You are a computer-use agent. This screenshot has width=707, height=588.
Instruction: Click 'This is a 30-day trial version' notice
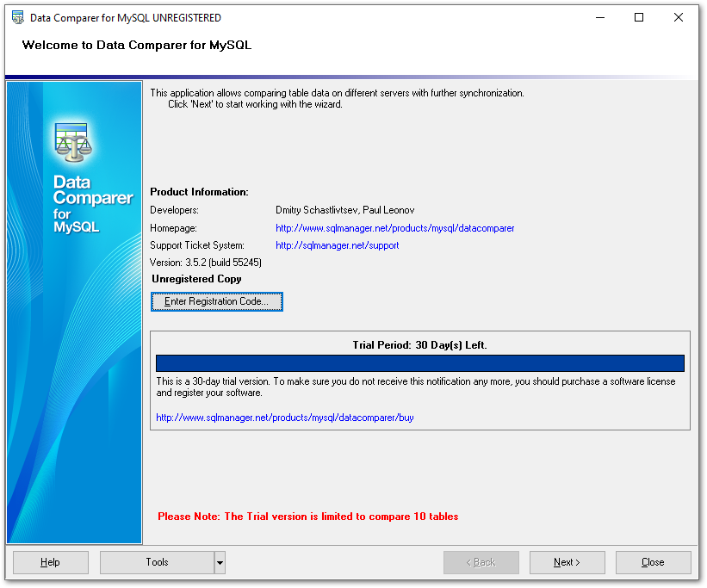click(x=416, y=387)
